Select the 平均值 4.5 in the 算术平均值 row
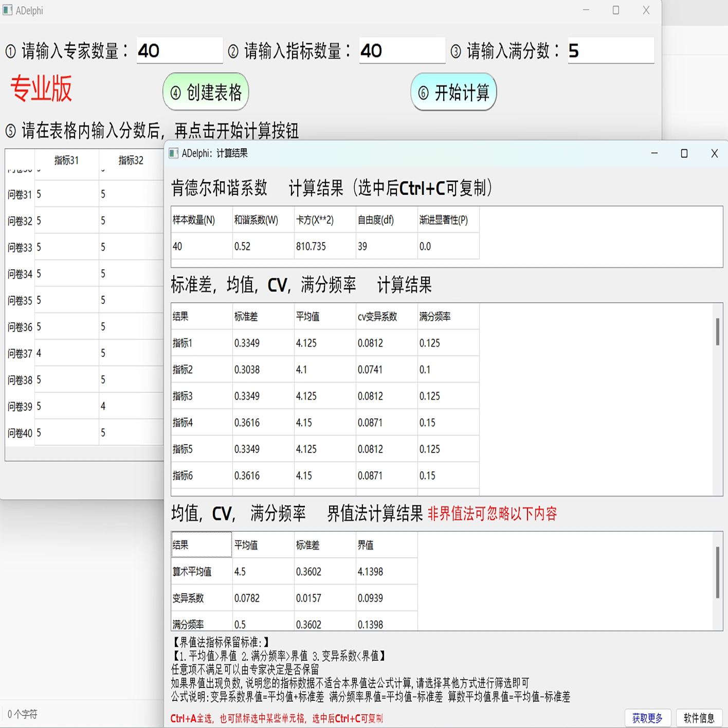This screenshot has height=728, width=728. point(263,572)
